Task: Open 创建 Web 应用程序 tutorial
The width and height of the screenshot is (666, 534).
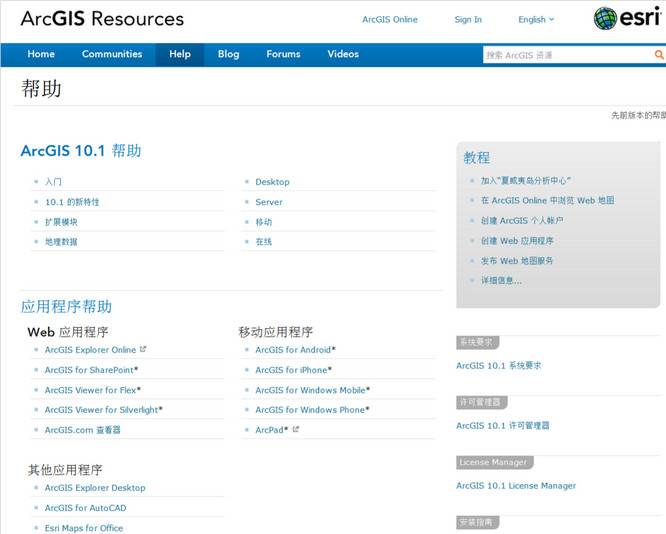Action: [x=517, y=241]
